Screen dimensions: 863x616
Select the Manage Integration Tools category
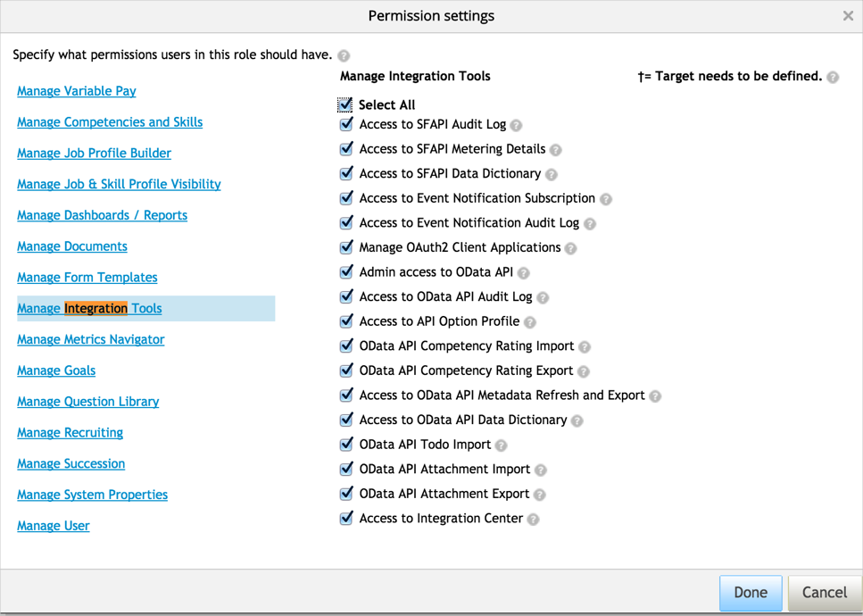[90, 309]
